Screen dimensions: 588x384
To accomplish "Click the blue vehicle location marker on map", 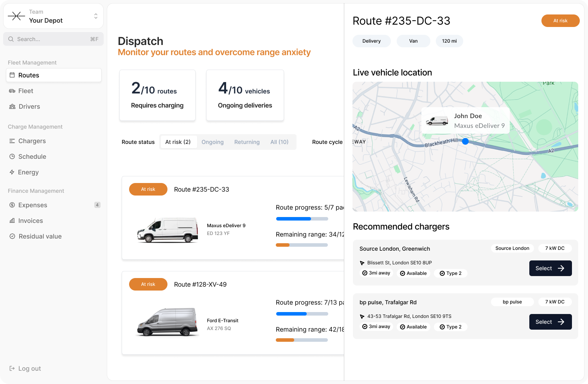I will 465,141.
